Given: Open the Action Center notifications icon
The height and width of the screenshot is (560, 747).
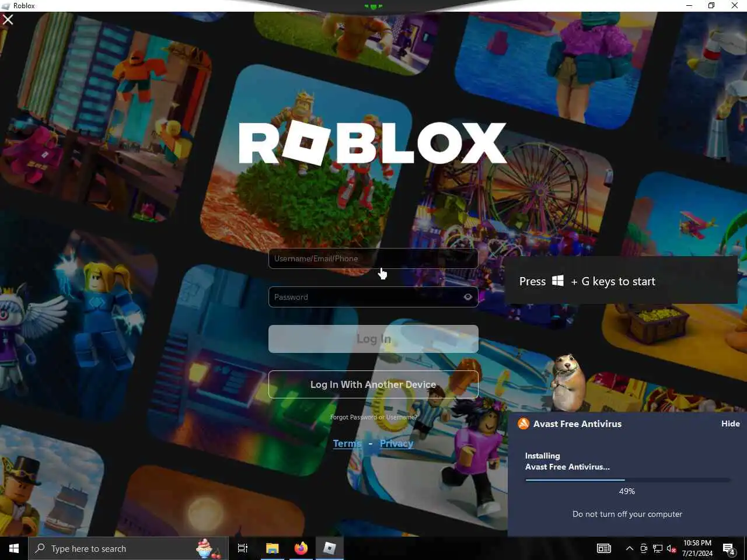Looking at the screenshot, I should [729, 548].
